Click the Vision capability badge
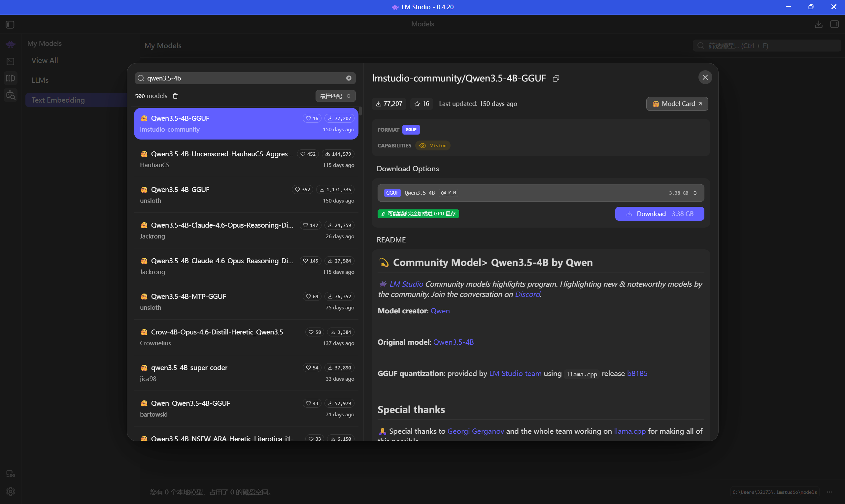The width and height of the screenshot is (845, 504). point(432,146)
